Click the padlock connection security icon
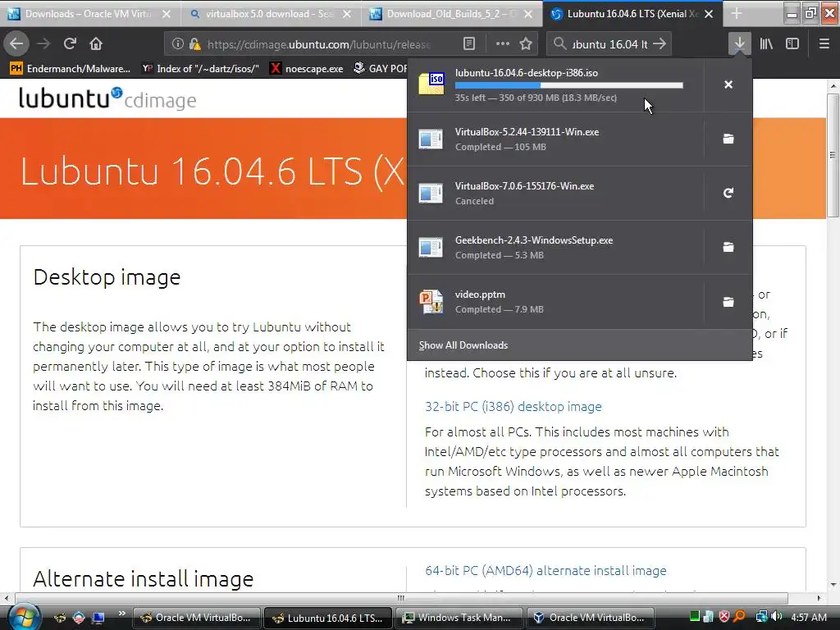The width and height of the screenshot is (840, 630). tap(194, 44)
